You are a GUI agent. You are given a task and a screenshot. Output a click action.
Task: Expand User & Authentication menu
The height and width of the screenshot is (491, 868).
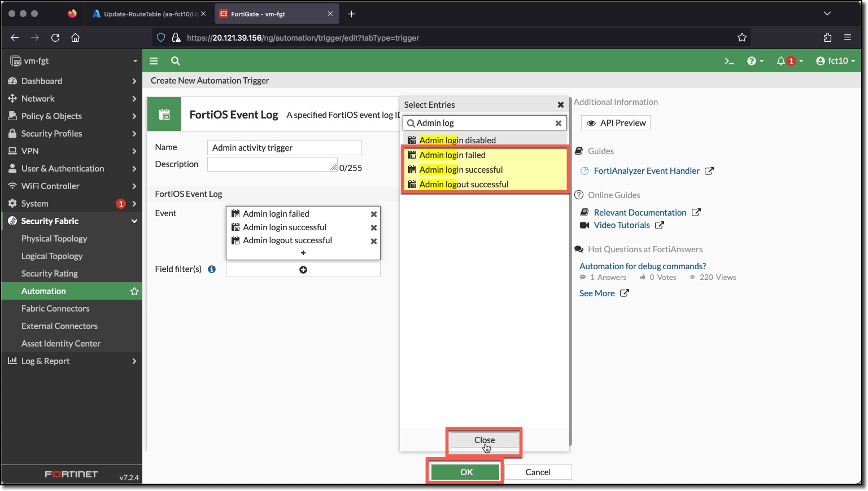point(71,169)
